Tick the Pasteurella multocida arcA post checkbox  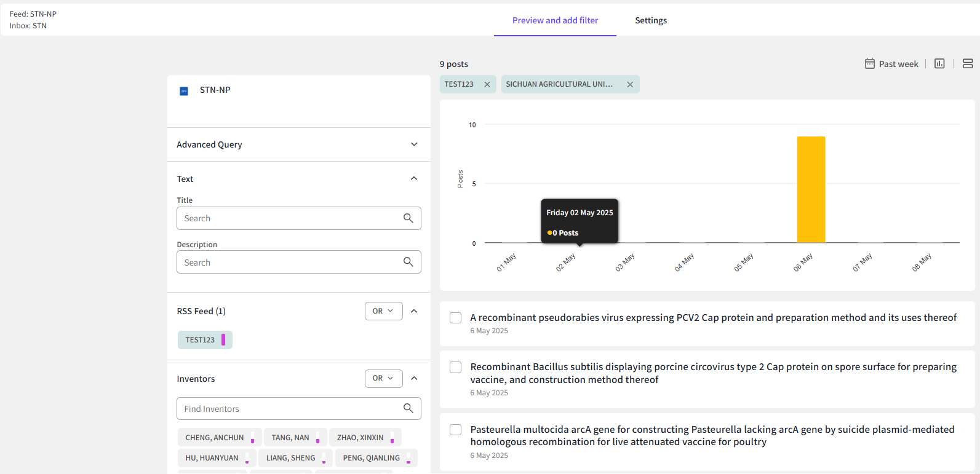(x=455, y=430)
